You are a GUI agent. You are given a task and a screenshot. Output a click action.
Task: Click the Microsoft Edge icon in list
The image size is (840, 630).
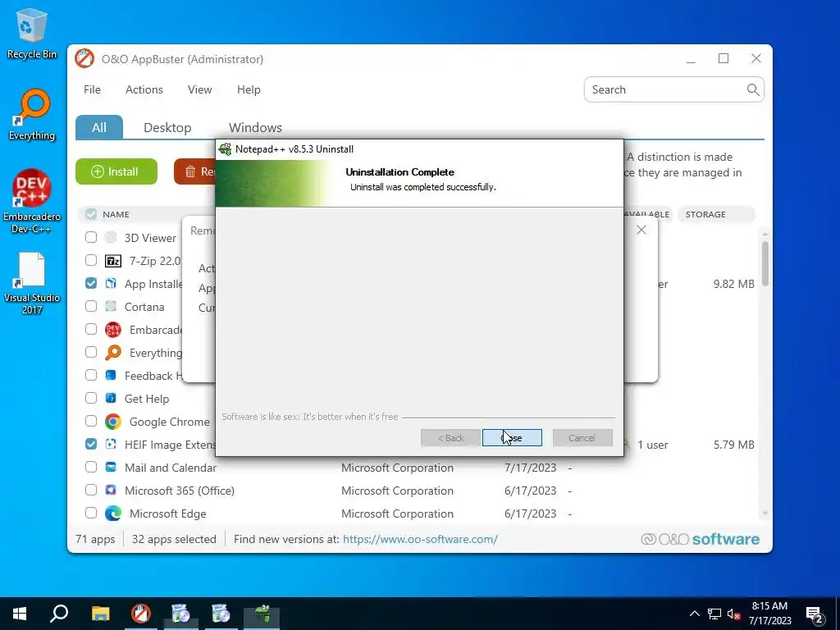pos(113,514)
